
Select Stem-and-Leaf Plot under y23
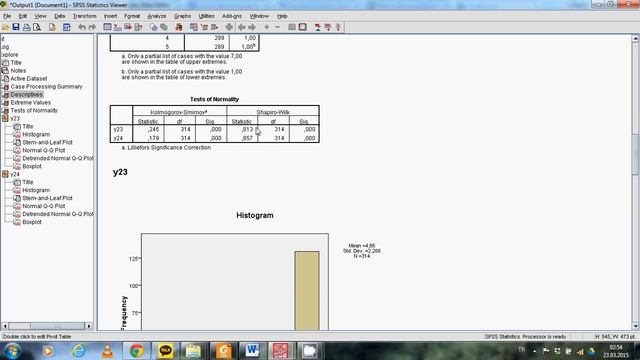tap(47, 142)
